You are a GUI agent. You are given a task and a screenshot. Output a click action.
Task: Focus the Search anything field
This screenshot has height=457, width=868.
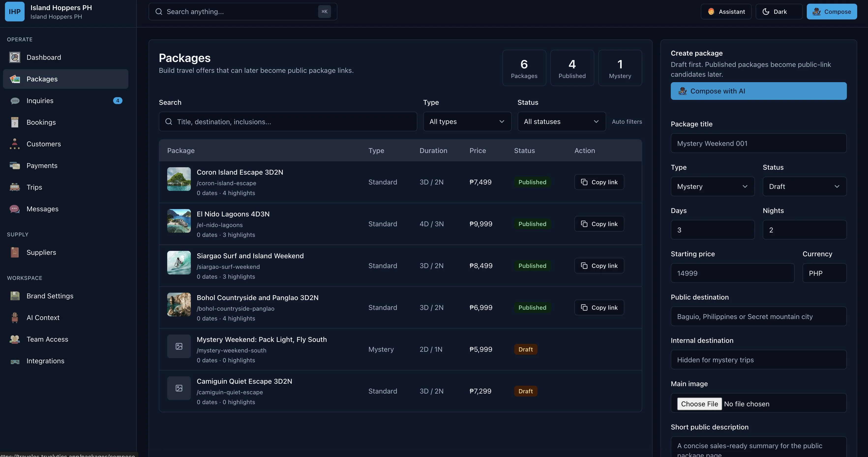click(243, 12)
